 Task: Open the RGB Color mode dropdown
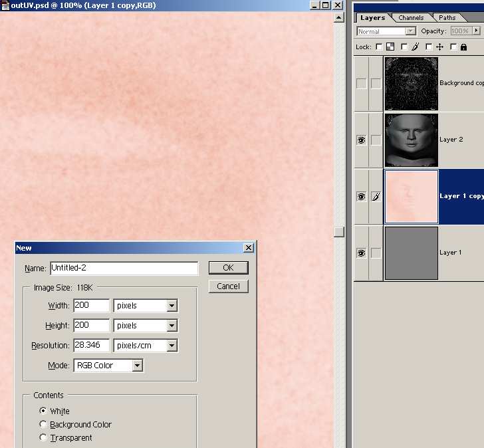pyautogui.click(x=137, y=366)
